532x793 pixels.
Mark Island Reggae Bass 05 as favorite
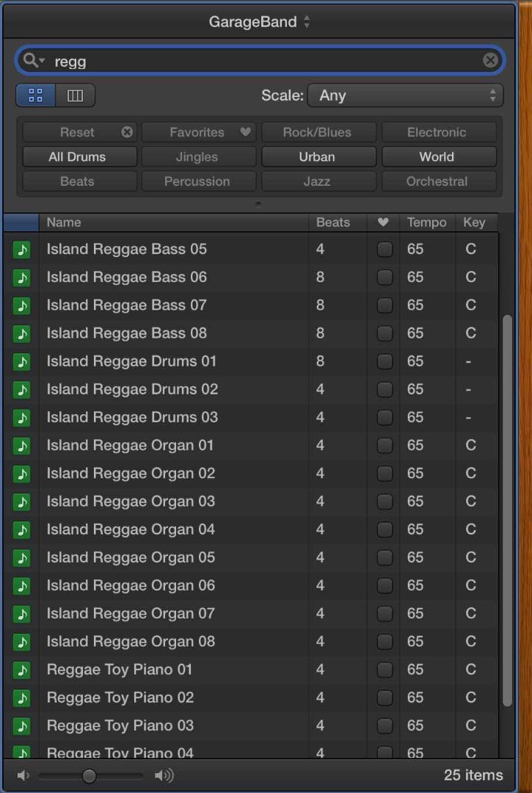click(385, 250)
